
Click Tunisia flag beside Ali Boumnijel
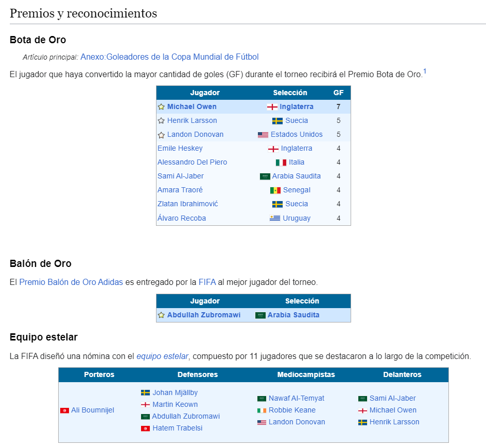64,410
